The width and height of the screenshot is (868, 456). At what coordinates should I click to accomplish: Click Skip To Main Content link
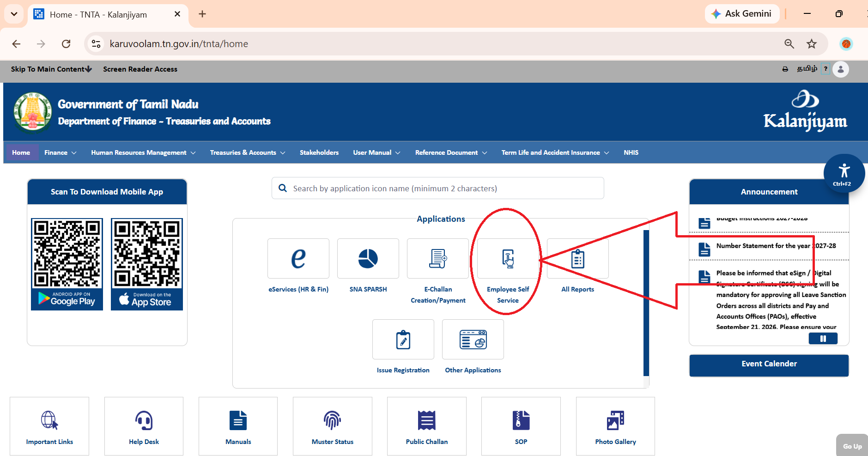[x=51, y=69]
